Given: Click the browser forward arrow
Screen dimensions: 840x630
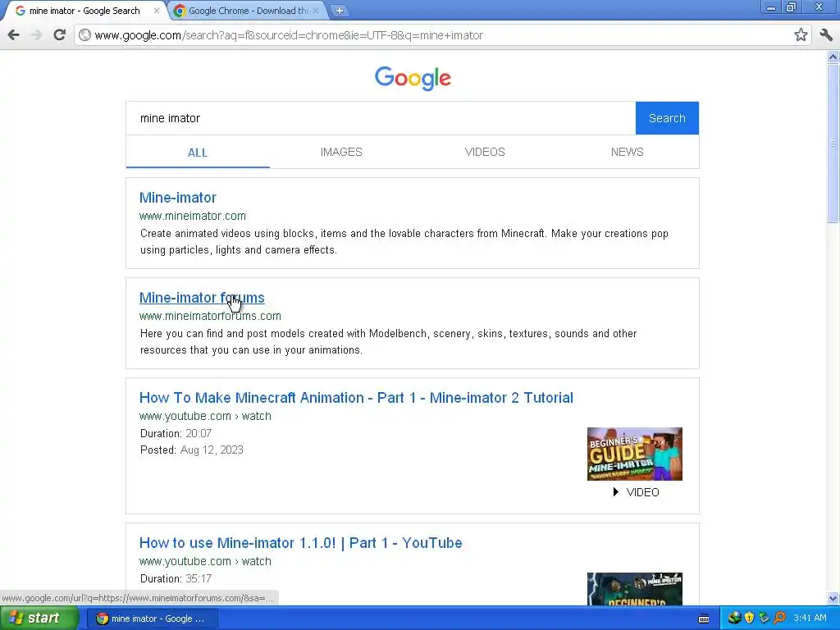Looking at the screenshot, I should (x=36, y=35).
